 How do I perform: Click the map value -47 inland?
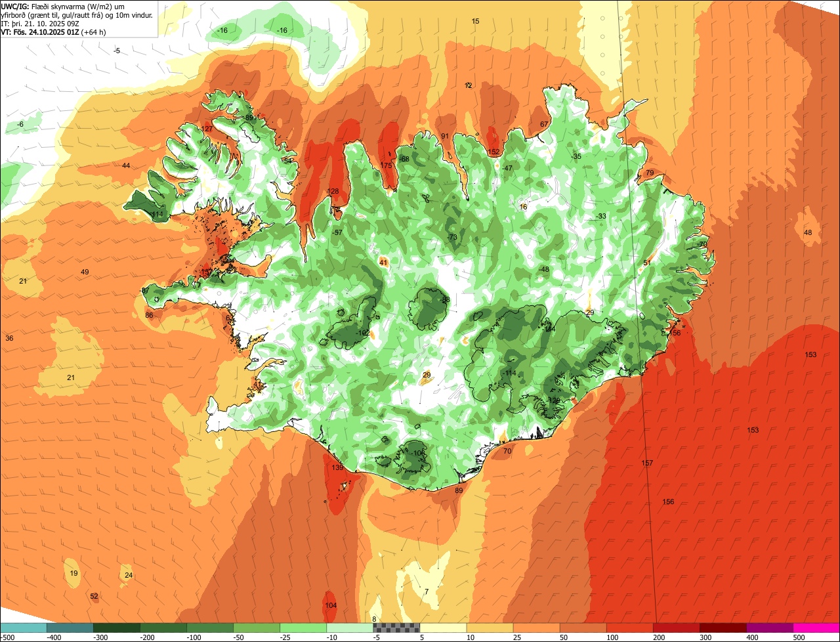[x=507, y=168]
